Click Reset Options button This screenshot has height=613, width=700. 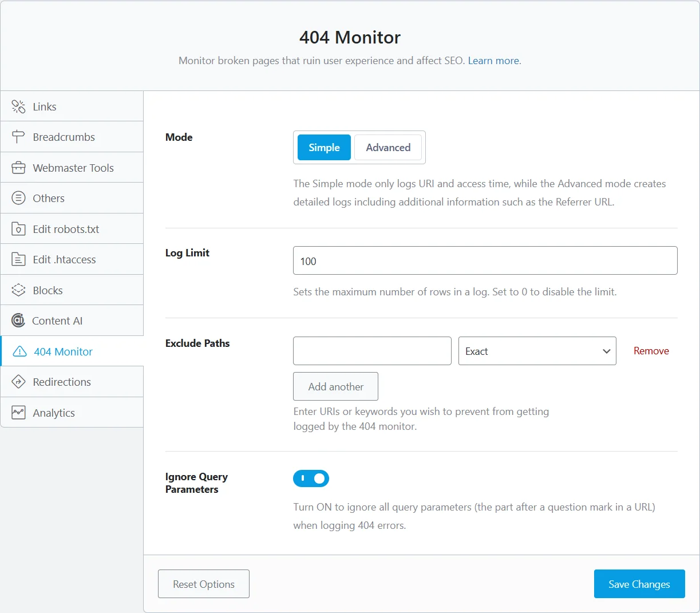(x=204, y=584)
